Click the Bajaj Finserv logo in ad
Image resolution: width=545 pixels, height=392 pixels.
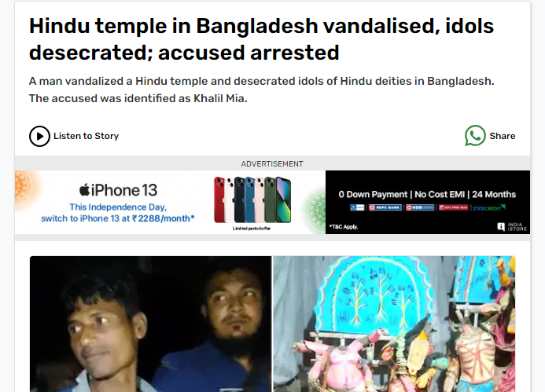(x=357, y=207)
